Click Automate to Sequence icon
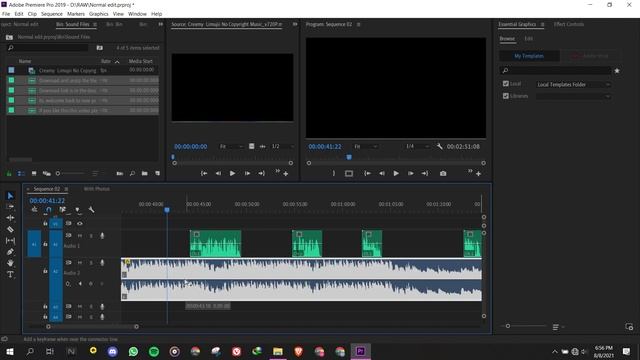 pos(120,173)
